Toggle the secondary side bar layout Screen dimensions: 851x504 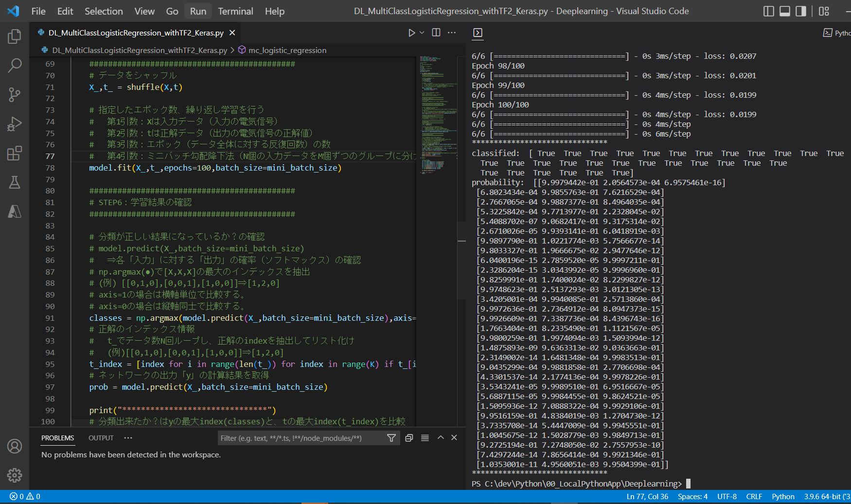point(801,11)
